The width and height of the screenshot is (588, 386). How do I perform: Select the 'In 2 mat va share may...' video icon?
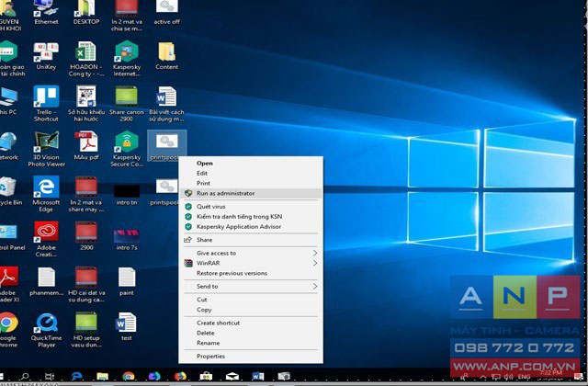[x=86, y=194]
